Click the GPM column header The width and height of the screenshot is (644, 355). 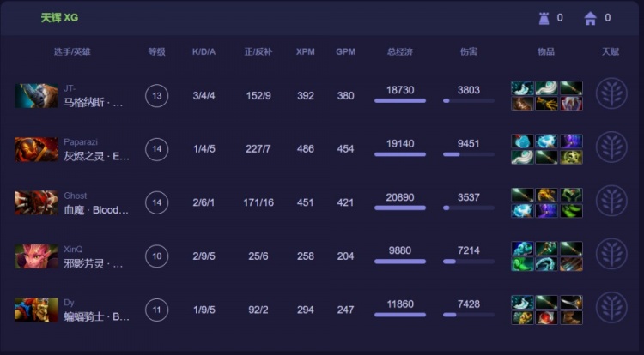coord(345,52)
